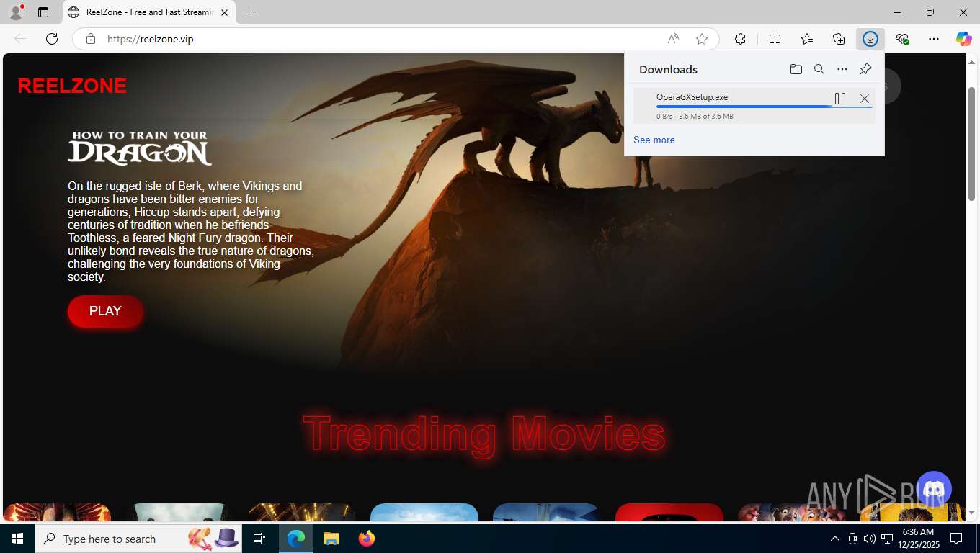Select the ReelZone tab
The height and width of the screenshot is (553, 980).
click(x=149, y=12)
